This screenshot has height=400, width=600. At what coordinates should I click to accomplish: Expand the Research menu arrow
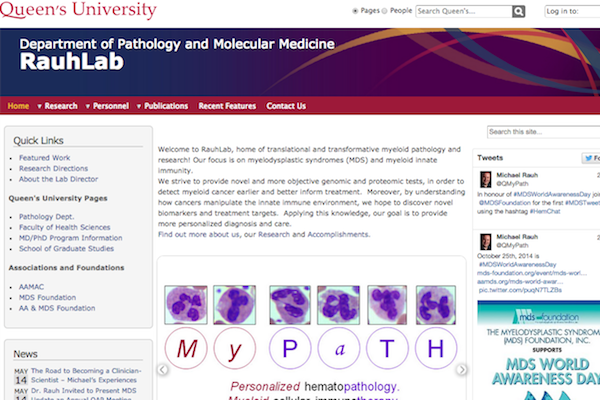point(39,106)
